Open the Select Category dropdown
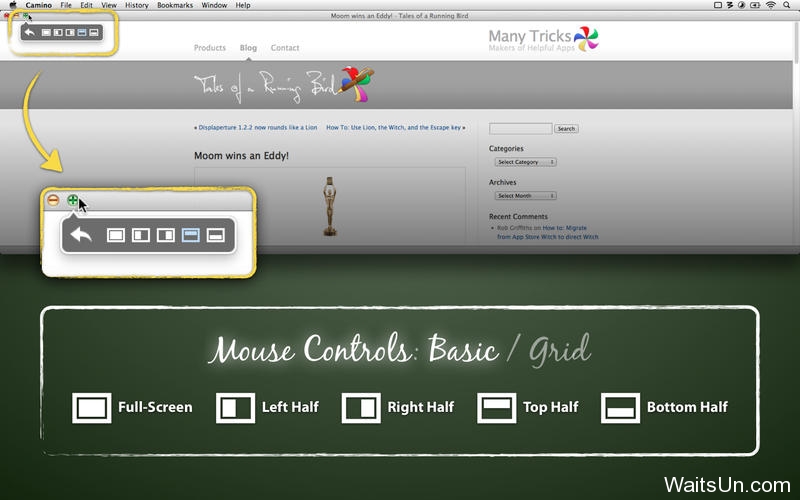Screen dimensions: 800x500 tap(525, 162)
